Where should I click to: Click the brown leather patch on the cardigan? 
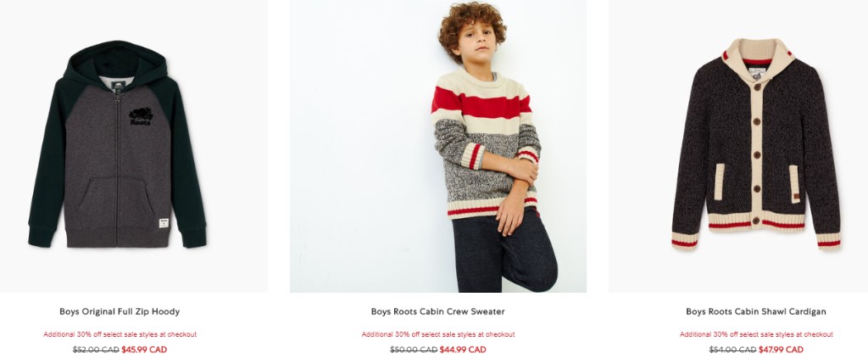click(795, 197)
